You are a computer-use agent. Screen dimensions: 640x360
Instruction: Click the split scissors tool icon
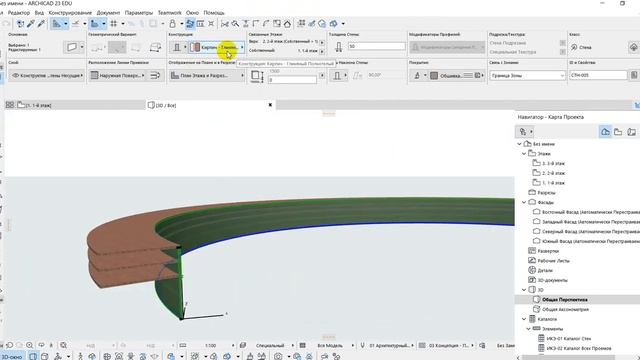[224, 24]
